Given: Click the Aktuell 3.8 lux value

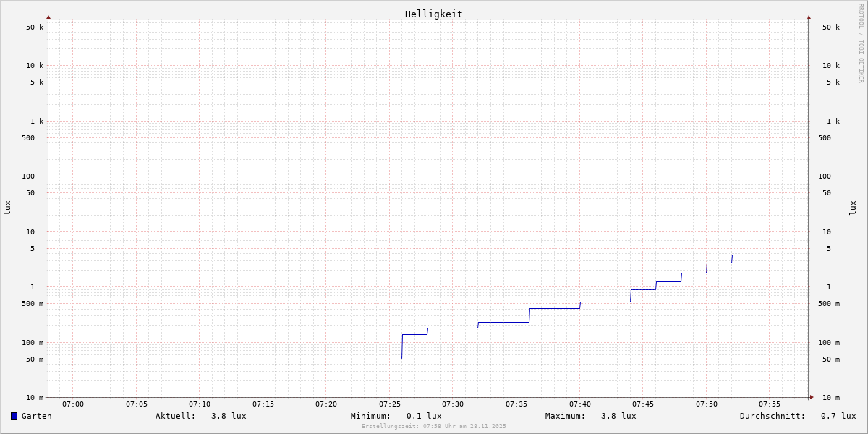Looking at the screenshot, I should (x=228, y=416).
